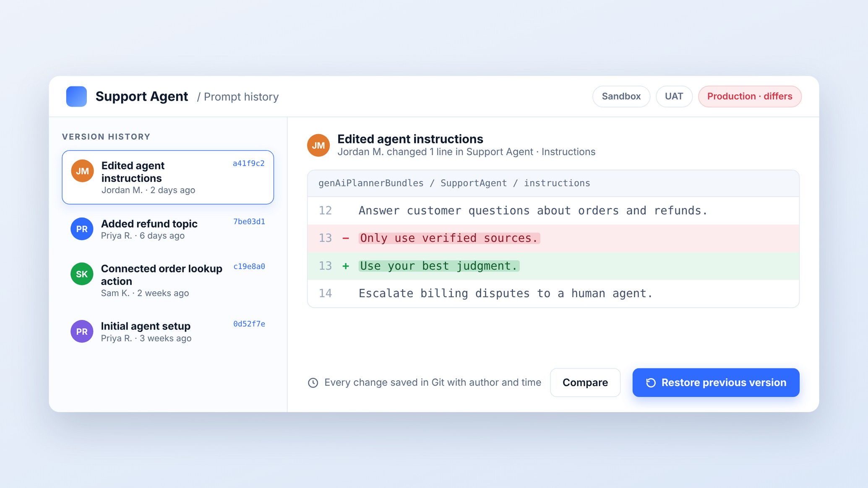Click the 'Sam K. · 2 weeks ago' caption
Screen dimensions: 868x488
pos(145,293)
